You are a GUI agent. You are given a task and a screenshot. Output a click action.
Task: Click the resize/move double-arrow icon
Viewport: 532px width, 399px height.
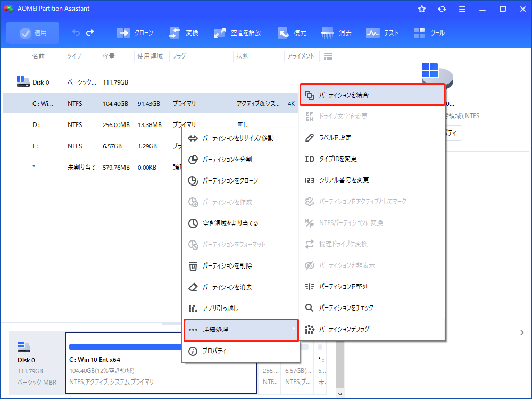coord(193,138)
